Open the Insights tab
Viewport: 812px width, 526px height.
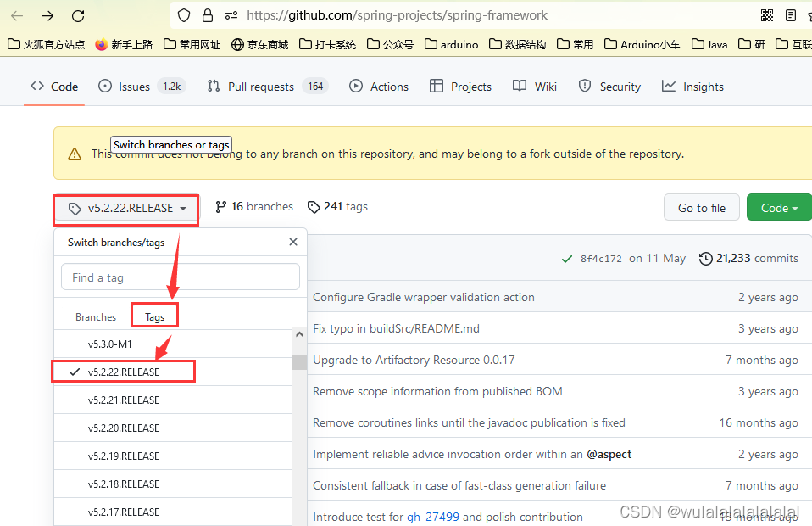[x=692, y=87]
